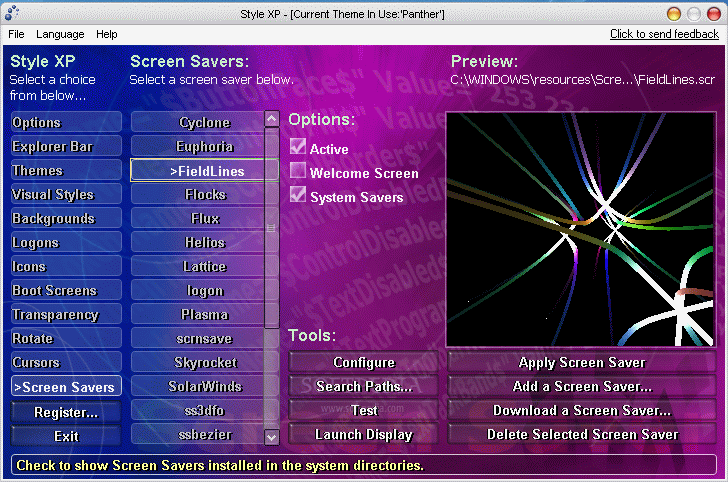Select the ssbezier screen saver
Viewport: 728px width, 482px height.
198,435
